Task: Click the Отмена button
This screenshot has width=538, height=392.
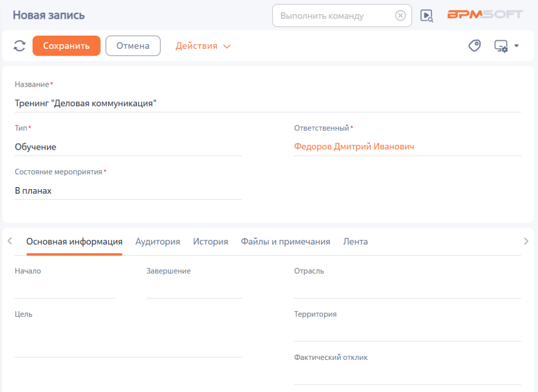Action: pos(133,46)
